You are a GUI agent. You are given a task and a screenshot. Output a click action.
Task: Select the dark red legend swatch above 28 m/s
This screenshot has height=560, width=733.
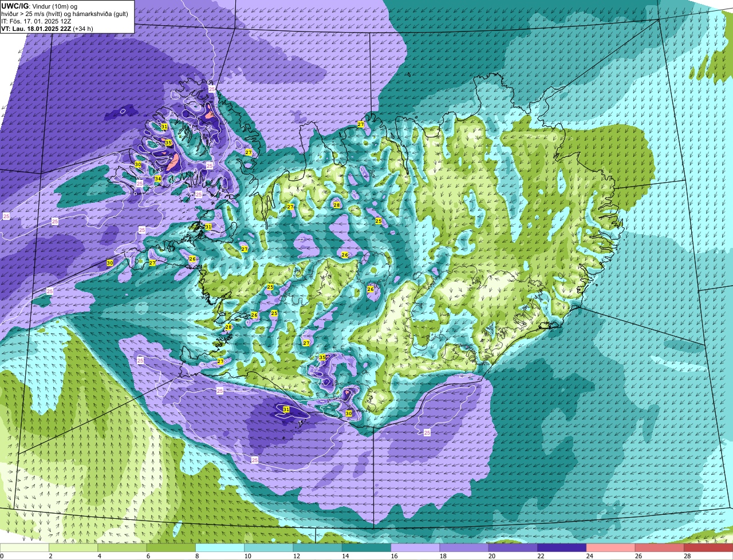click(x=709, y=547)
